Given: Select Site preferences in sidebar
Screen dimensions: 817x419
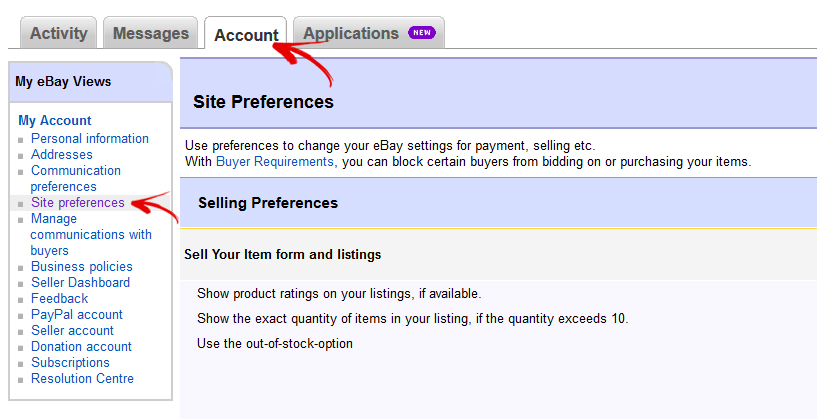Looking at the screenshot, I should pos(78,202).
